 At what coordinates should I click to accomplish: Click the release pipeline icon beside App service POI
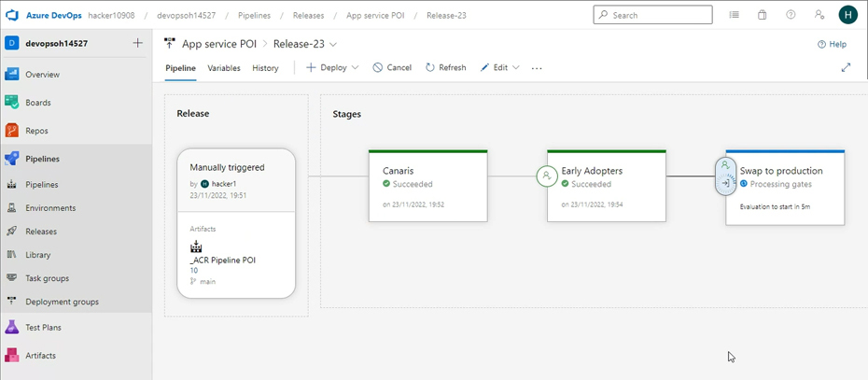[x=170, y=44]
